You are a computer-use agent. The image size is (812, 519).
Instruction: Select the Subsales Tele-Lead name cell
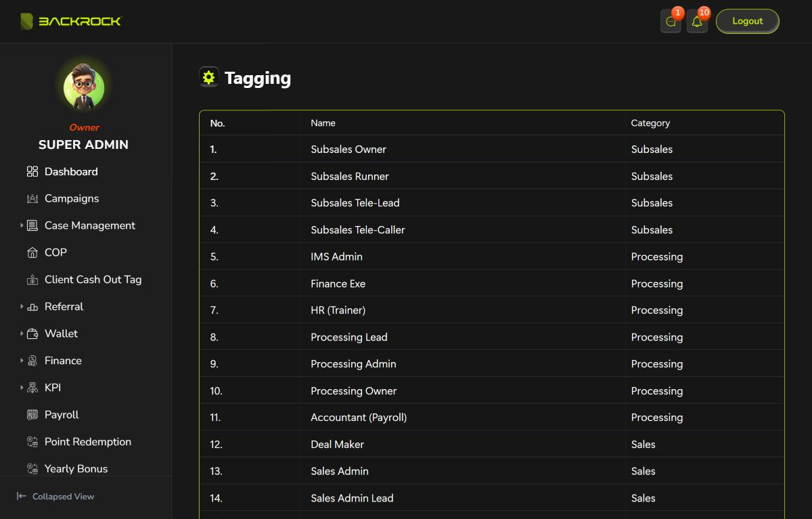[x=355, y=203]
